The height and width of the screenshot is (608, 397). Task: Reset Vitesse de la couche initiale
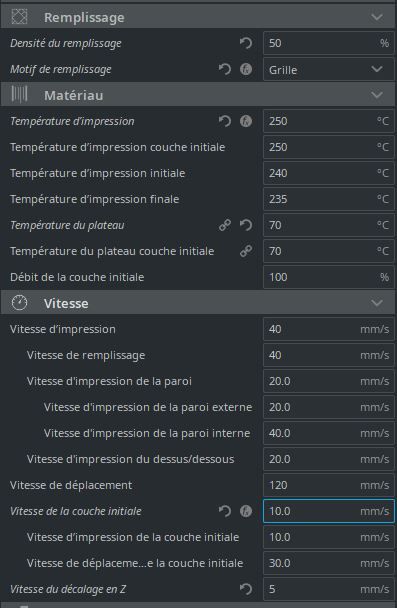pos(224,511)
